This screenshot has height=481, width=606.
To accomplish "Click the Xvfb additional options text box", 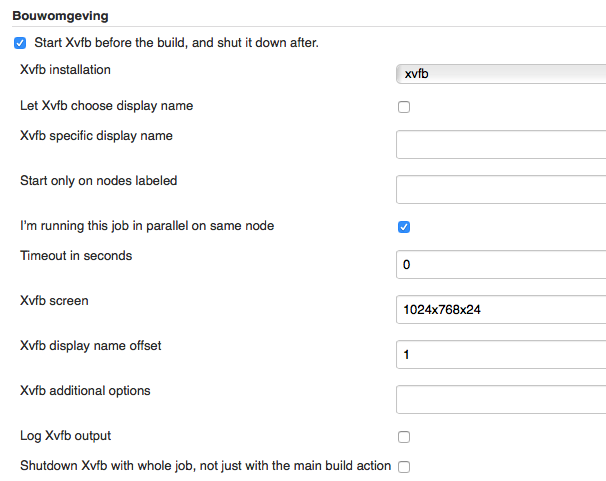I will coord(501,399).
